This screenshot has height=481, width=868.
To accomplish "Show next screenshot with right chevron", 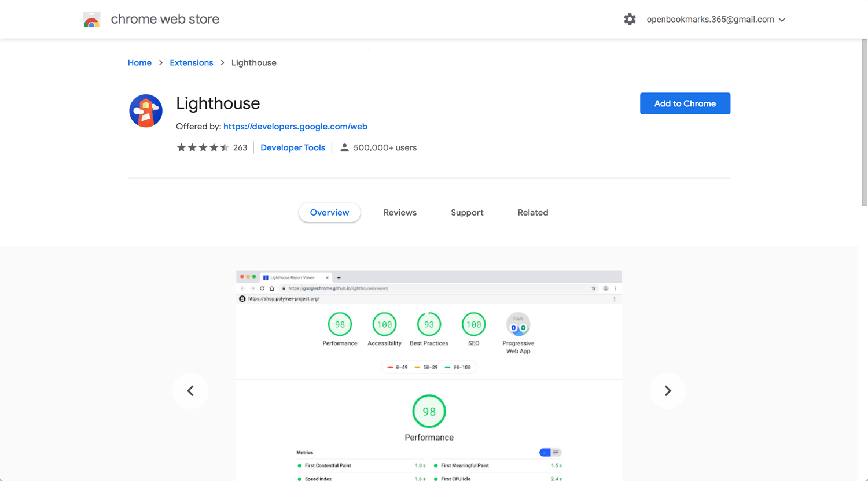I will 667,391.
